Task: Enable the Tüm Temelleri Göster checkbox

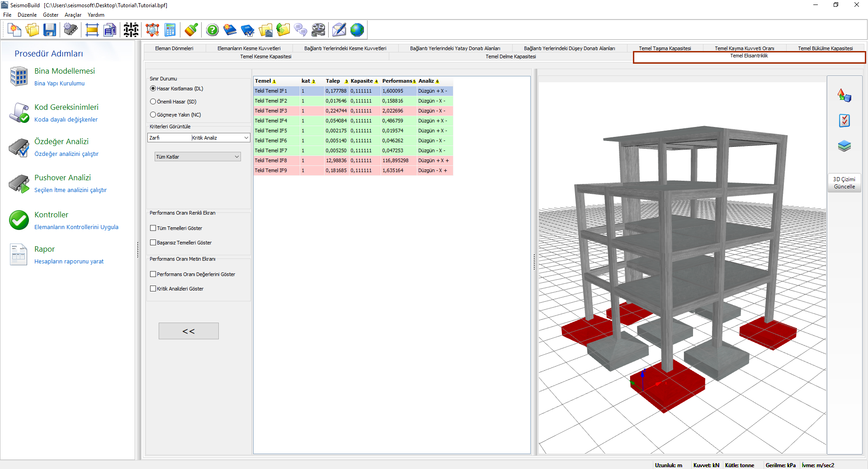Action: [153, 228]
